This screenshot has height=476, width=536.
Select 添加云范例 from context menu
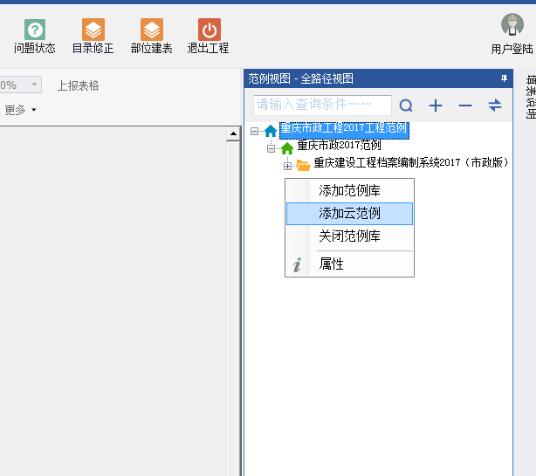349,213
